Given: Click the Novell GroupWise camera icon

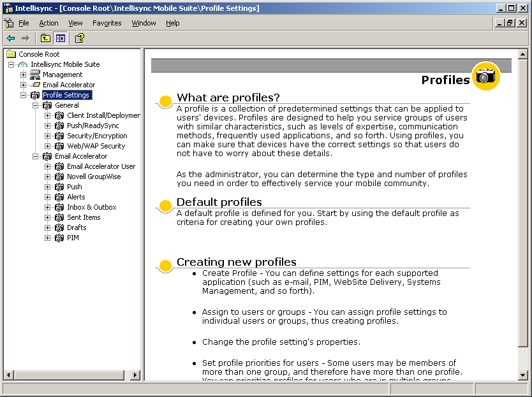Looking at the screenshot, I should point(59,177).
